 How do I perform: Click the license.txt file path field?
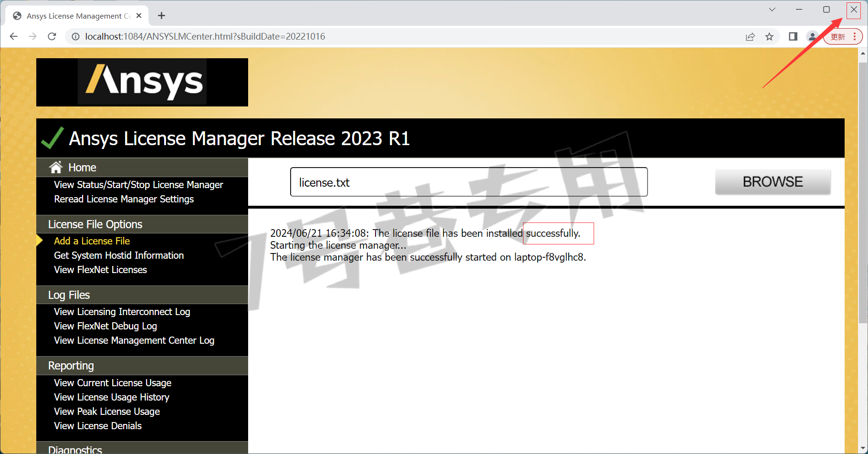[469, 182]
